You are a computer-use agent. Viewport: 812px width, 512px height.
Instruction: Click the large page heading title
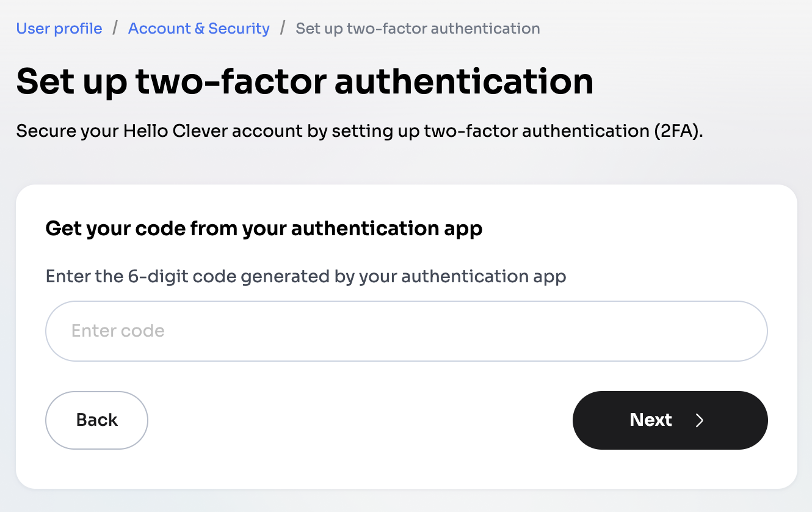[305, 81]
